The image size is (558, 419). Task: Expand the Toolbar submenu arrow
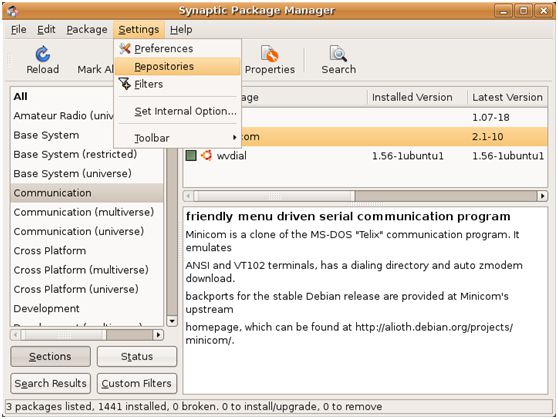[234, 137]
